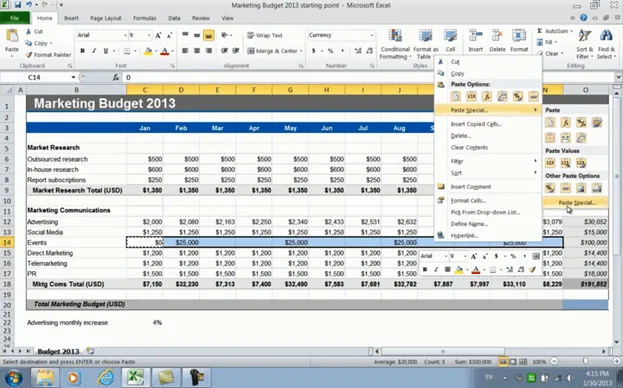Switch to the Formulas ribbon tab

[x=144, y=18]
